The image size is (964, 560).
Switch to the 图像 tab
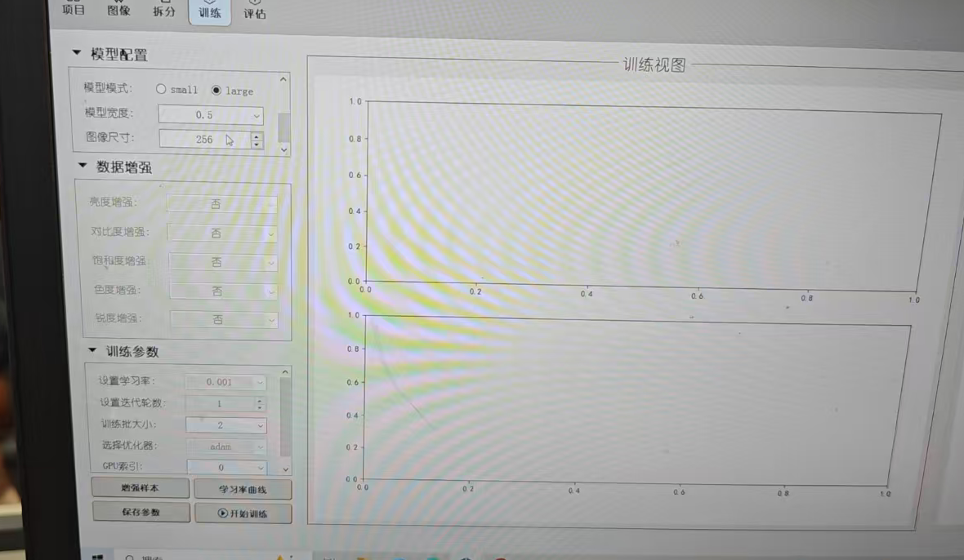118,11
